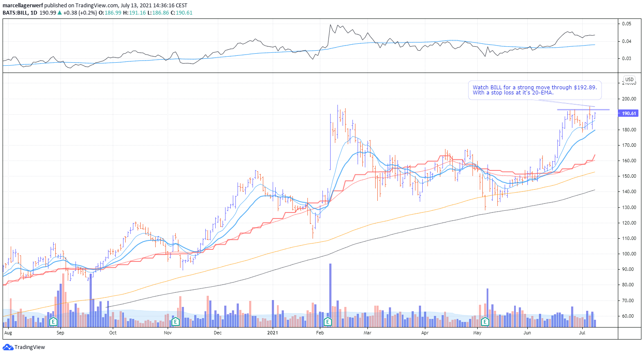The width and height of the screenshot is (644, 355).
Task: Click the +0.38 (+0.2%) change value
Action: pyautogui.click(x=80, y=12)
